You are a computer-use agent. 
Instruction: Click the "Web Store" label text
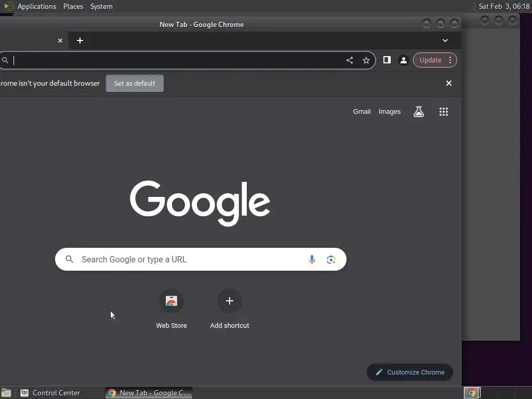click(x=171, y=325)
